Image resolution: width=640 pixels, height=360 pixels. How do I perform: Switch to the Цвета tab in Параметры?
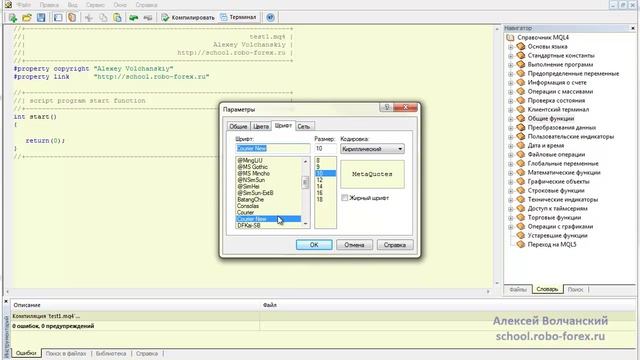261,127
